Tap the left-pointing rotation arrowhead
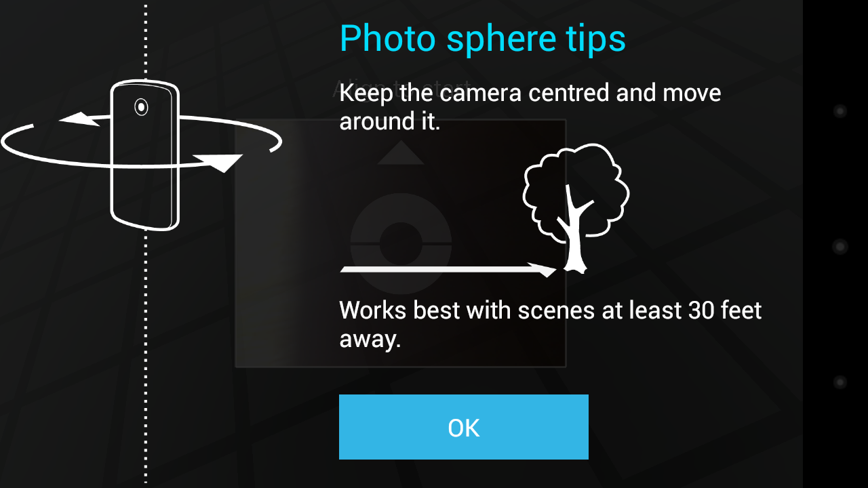Image resolution: width=868 pixels, height=488 pixels. point(79,119)
